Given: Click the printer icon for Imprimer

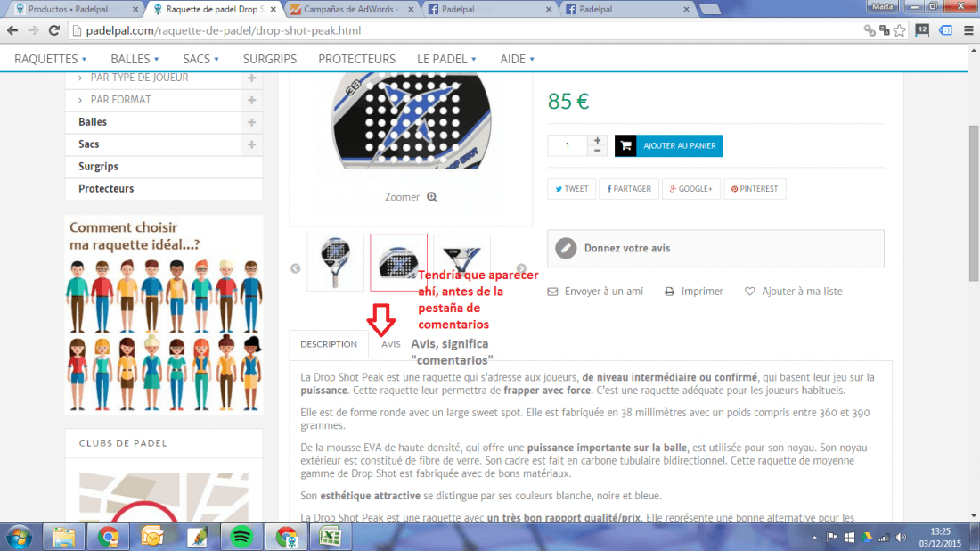Looking at the screenshot, I should [x=669, y=292].
